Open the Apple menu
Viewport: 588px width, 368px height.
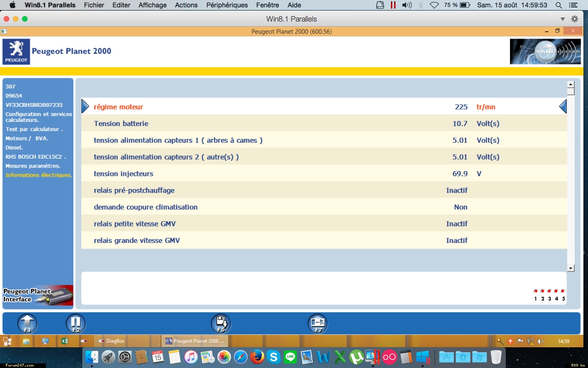click(12, 5)
